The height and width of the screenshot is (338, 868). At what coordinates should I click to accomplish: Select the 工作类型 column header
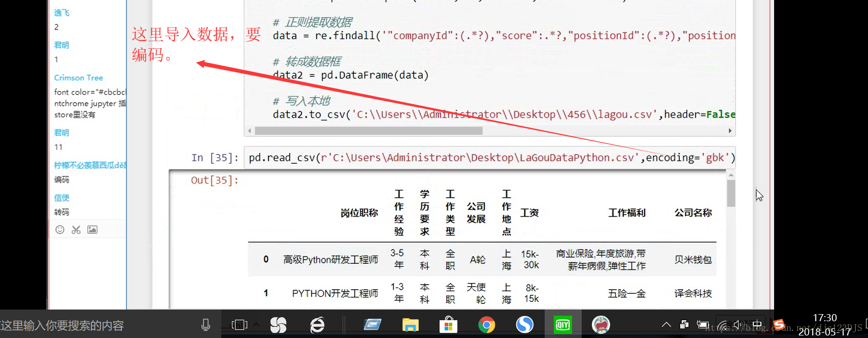tap(450, 213)
